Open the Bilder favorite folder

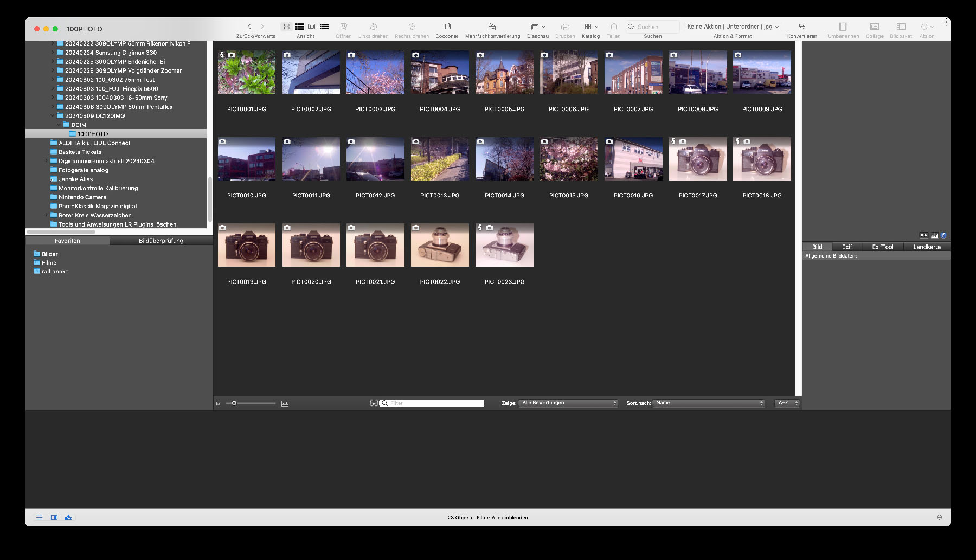coord(46,254)
